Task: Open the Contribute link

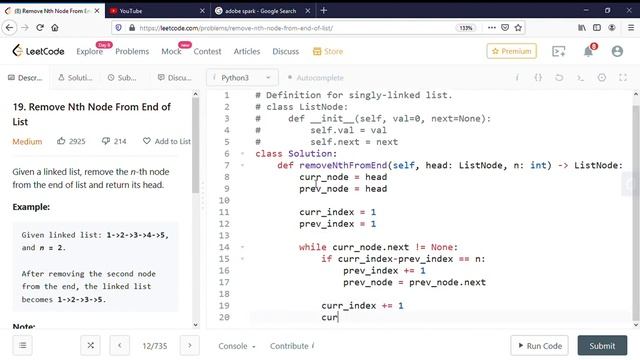Action: tap(291, 346)
